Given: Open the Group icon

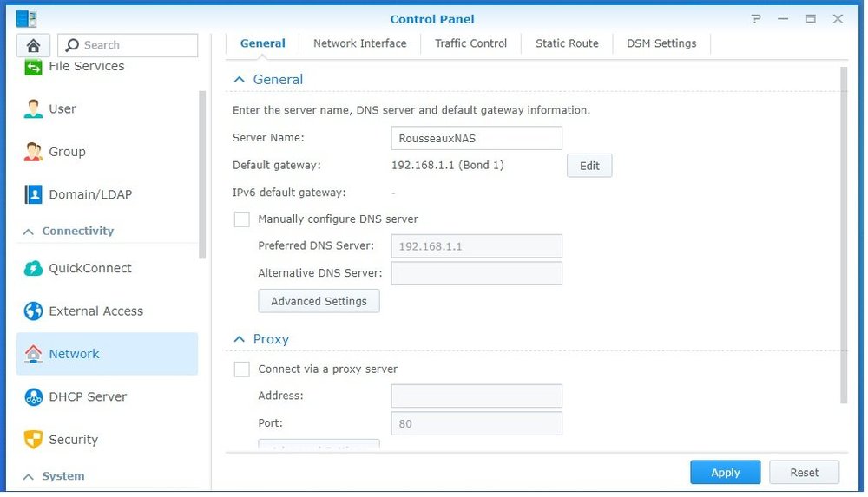Looking at the screenshot, I should click(33, 152).
